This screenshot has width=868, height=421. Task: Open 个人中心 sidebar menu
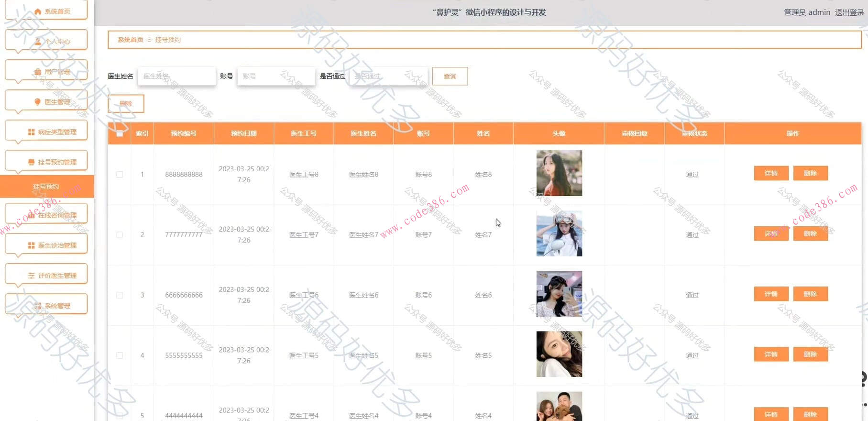coord(46,41)
